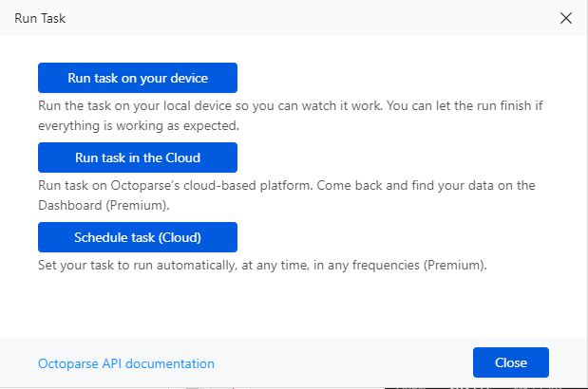Click empty footer area between link and Close
The width and height of the screenshot is (588, 389).
(342, 363)
